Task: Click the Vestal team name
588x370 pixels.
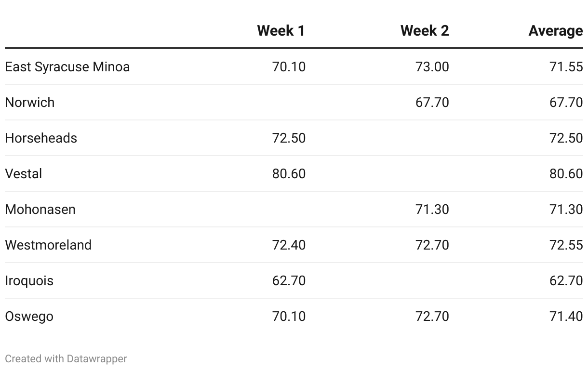Action: tap(24, 173)
